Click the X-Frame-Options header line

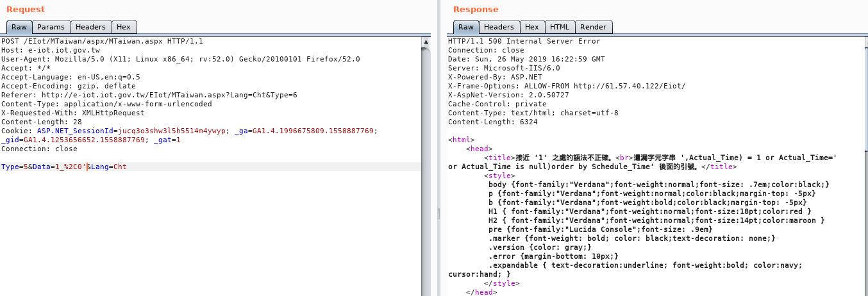[x=567, y=86]
